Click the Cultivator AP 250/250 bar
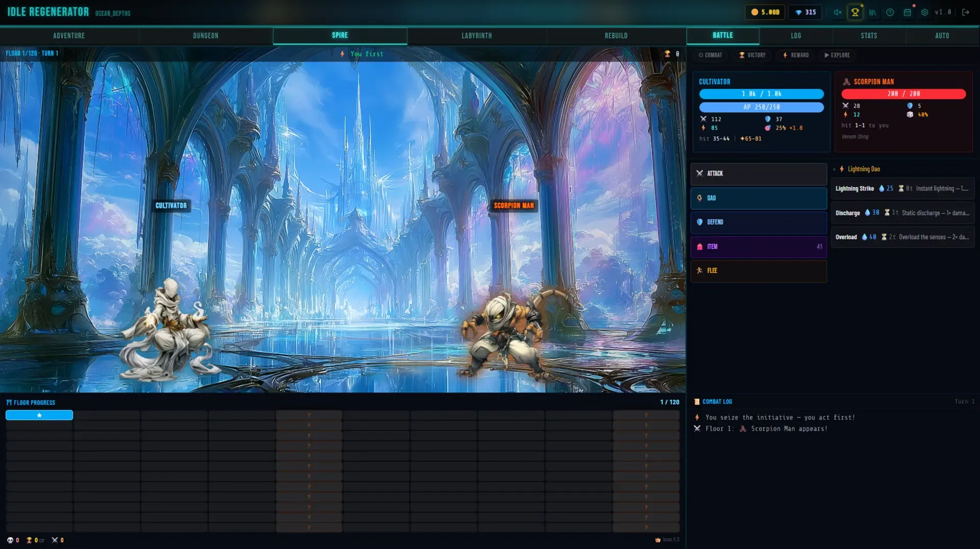 click(761, 107)
